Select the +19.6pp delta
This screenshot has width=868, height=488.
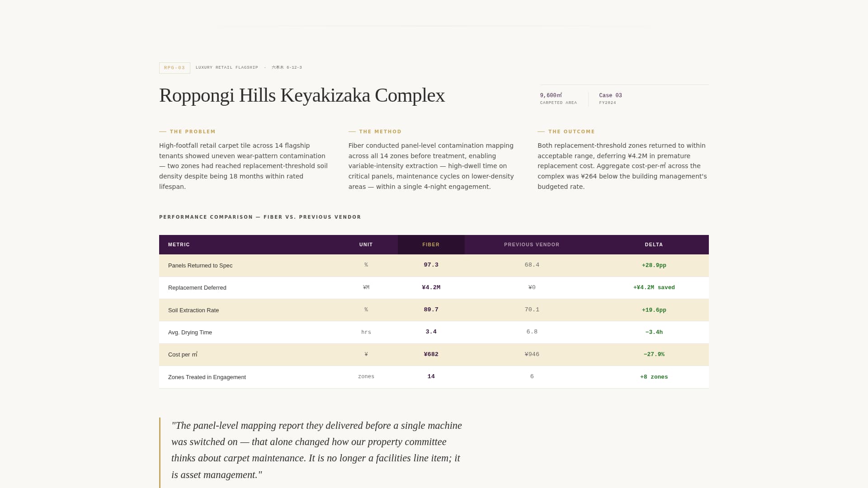654,310
